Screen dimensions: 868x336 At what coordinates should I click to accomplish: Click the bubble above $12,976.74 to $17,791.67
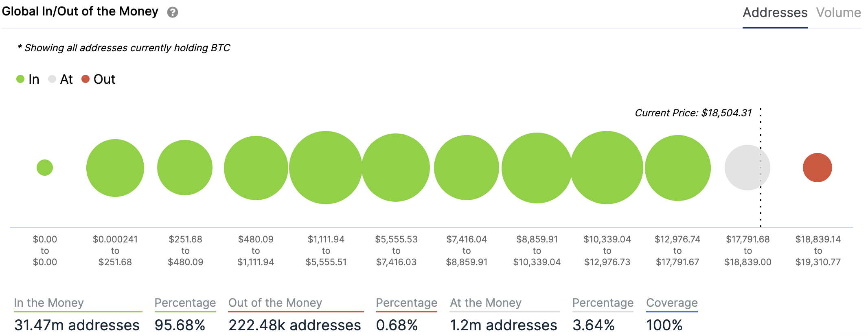click(677, 168)
